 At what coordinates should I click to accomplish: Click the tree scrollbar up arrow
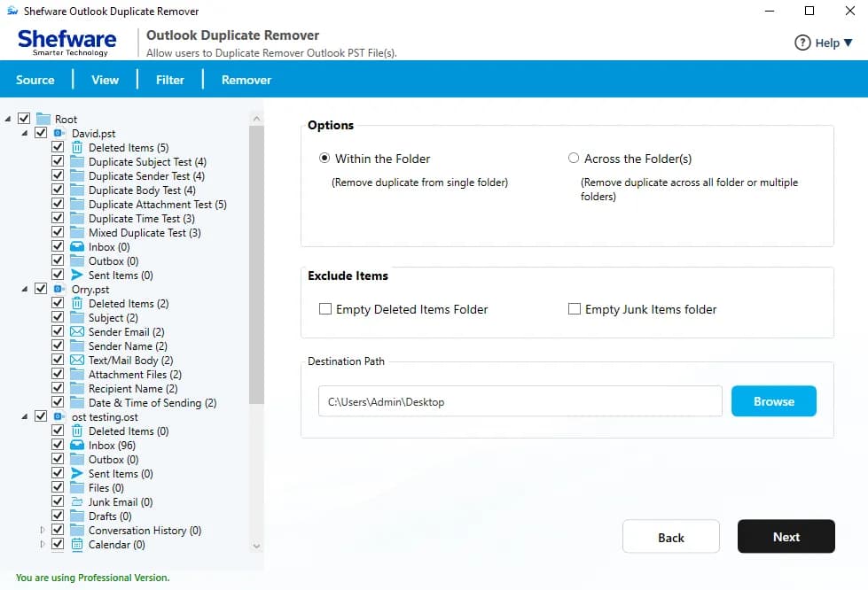click(x=256, y=119)
